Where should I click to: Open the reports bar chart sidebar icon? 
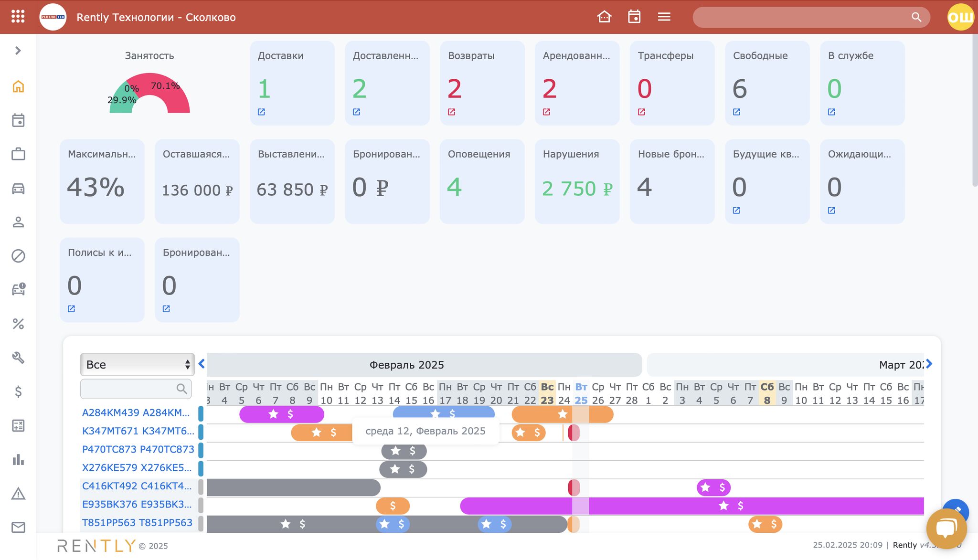(x=18, y=460)
